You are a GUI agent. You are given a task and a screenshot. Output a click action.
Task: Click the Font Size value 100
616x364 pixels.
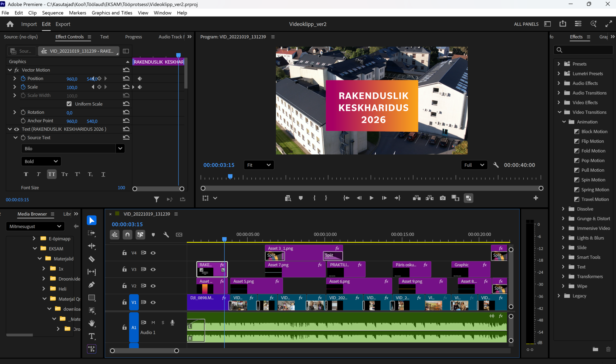pyautogui.click(x=121, y=188)
